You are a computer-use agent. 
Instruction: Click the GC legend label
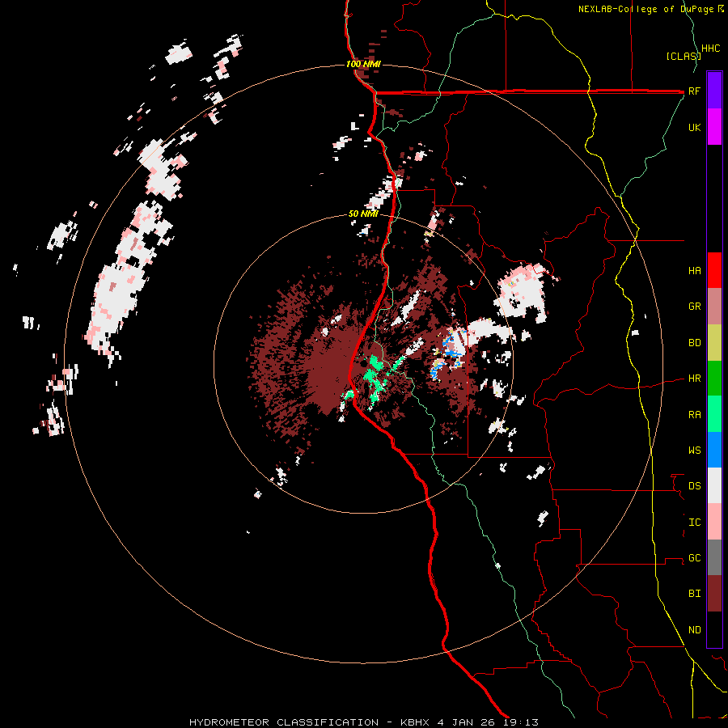click(x=694, y=558)
